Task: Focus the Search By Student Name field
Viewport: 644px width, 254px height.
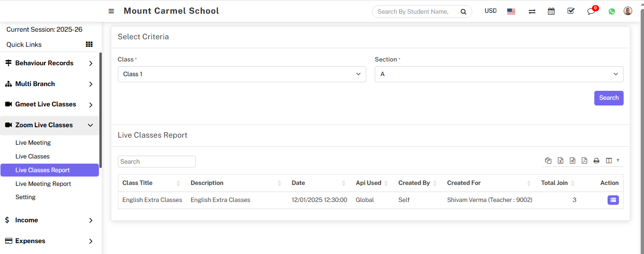Action: pyautogui.click(x=415, y=11)
